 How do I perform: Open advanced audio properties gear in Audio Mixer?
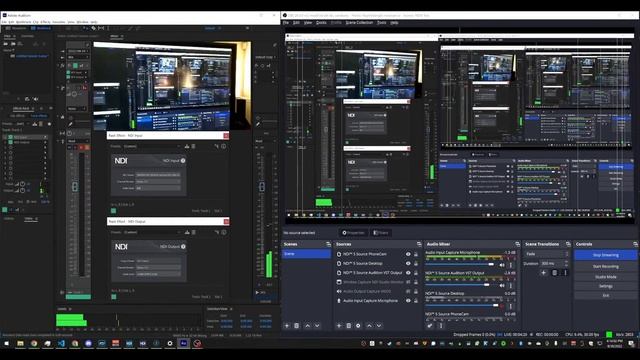click(x=430, y=326)
